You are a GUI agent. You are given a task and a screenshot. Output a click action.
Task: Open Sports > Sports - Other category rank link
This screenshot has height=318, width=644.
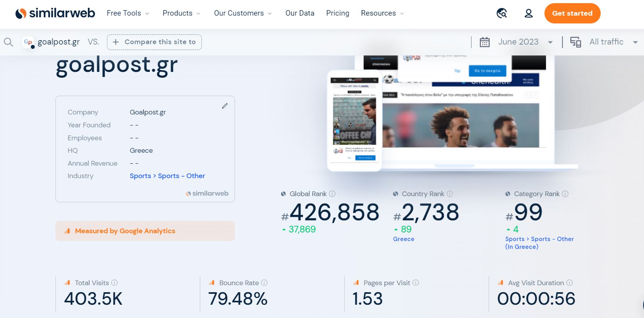(539, 243)
